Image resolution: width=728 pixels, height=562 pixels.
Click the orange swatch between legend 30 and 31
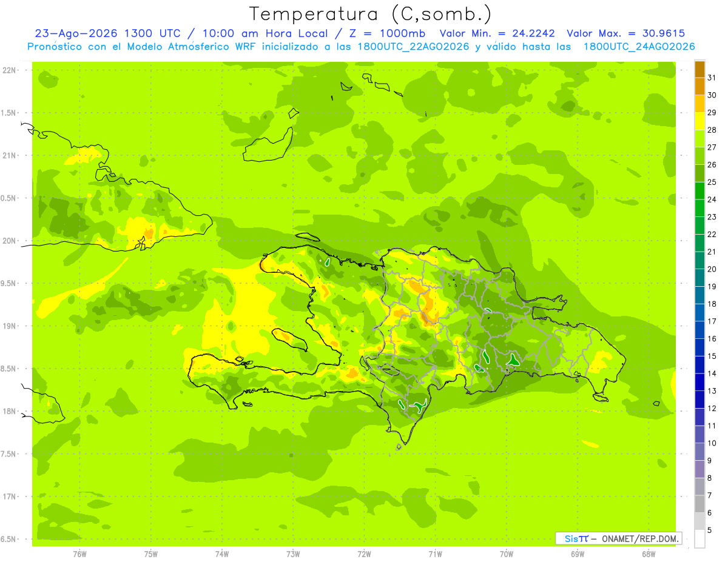click(x=699, y=86)
